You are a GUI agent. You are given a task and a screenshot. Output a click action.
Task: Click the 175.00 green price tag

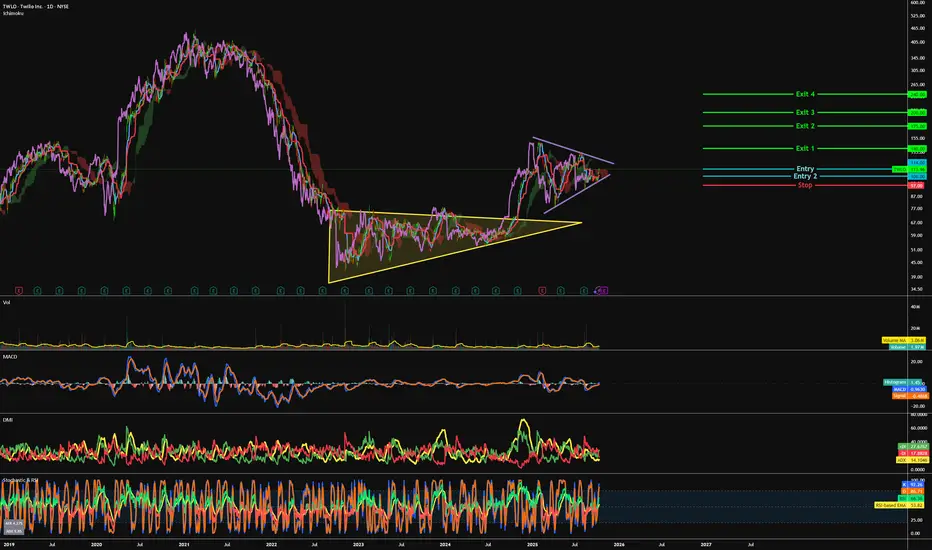917,126
